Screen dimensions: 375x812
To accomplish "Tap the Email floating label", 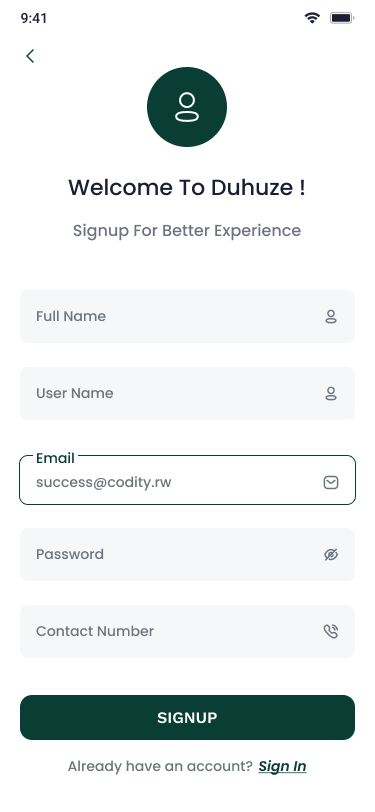I will [x=55, y=458].
